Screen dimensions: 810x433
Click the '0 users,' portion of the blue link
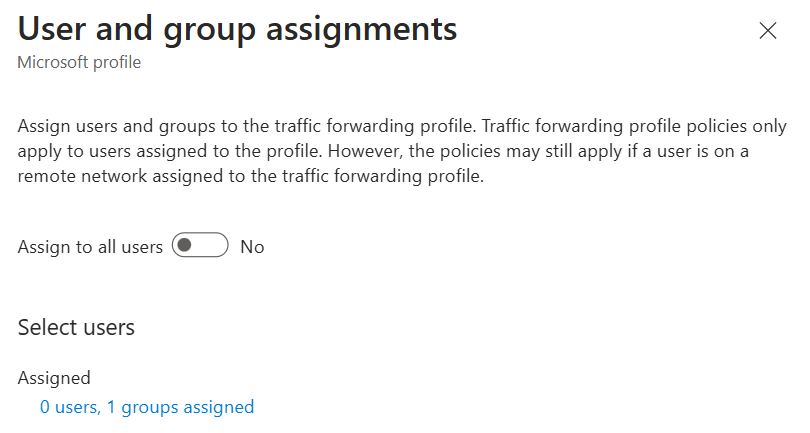[70, 407]
